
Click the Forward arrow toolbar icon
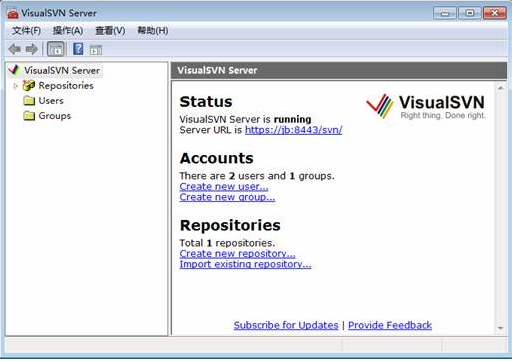(x=32, y=49)
